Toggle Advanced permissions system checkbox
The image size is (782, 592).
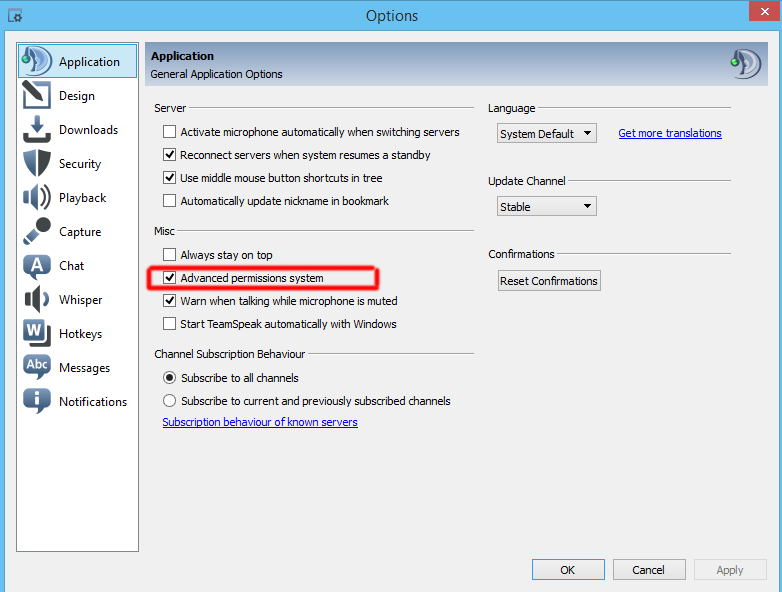point(170,277)
